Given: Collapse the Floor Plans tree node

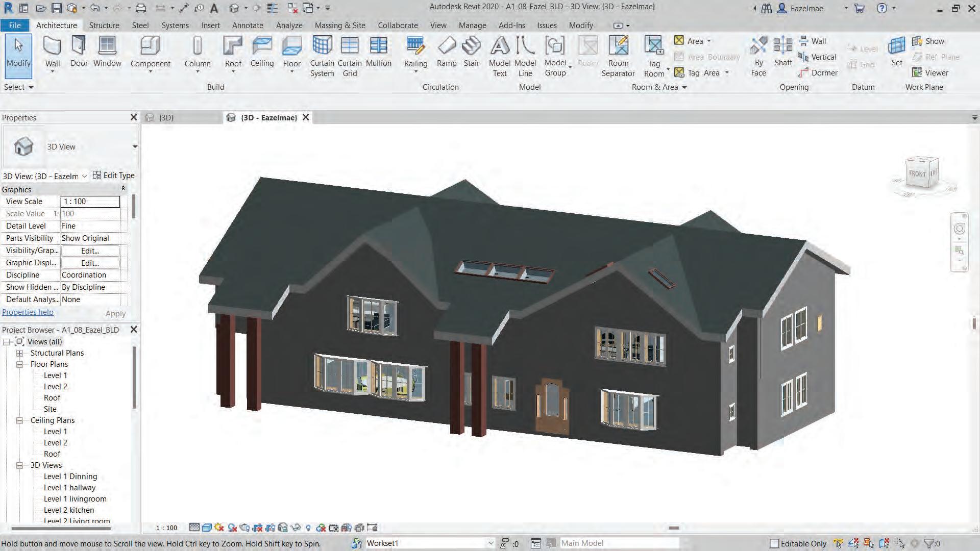Looking at the screenshot, I should coord(19,364).
